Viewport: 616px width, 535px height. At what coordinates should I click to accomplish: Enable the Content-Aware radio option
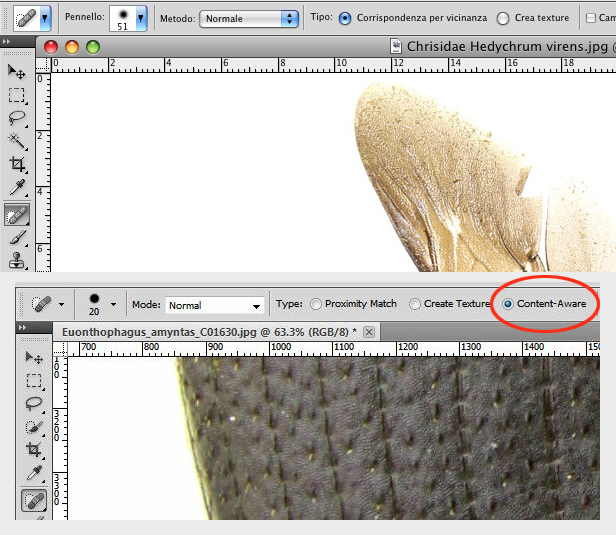click(x=510, y=304)
